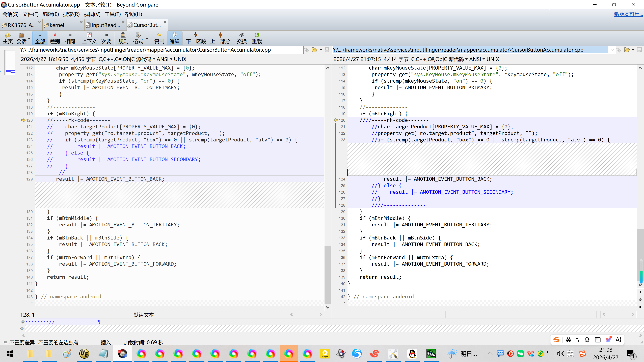Toggle the 编辑 Edit mode button
Image resolution: width=644 pixels, height=362 pixels.
(174, 38)
